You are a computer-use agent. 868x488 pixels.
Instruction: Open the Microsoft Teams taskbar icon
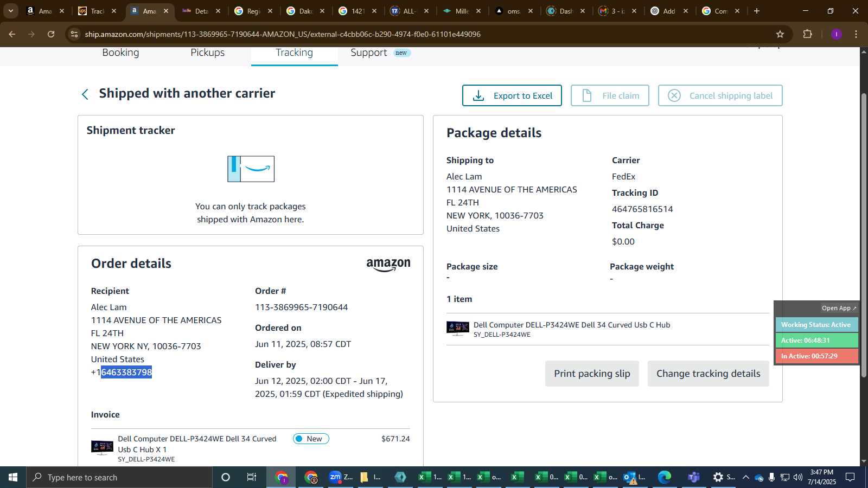(693, 477)
